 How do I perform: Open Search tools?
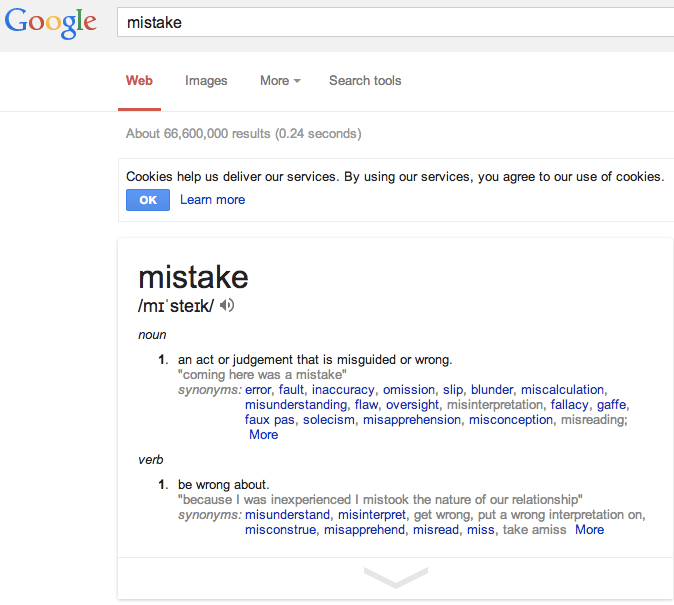365,81
